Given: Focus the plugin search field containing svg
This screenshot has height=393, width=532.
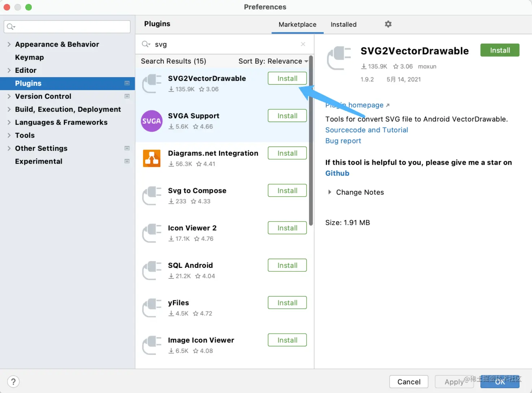Looking at the screenshot, I should pos(224,44).
